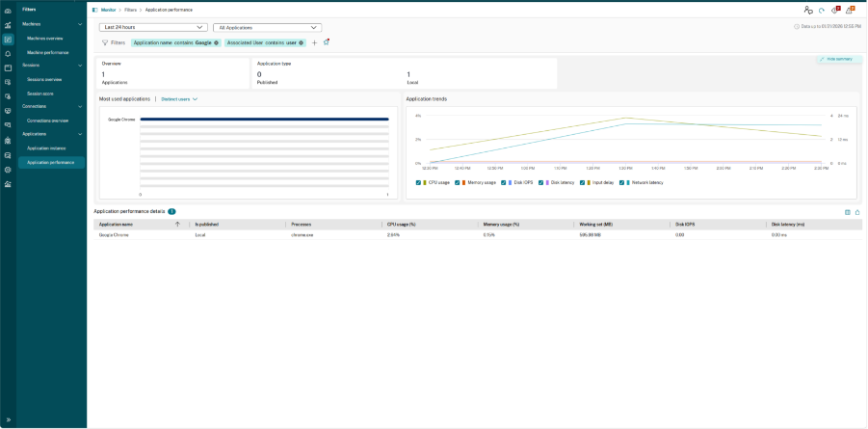Go to Machine performance
The image size is (868, 429).
tap(48, 53)
